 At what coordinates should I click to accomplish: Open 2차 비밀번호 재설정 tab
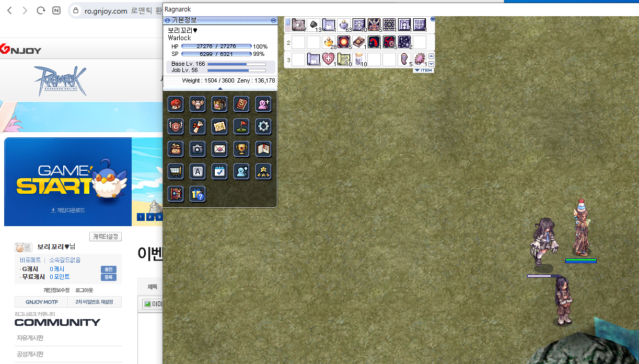point(95,302)
